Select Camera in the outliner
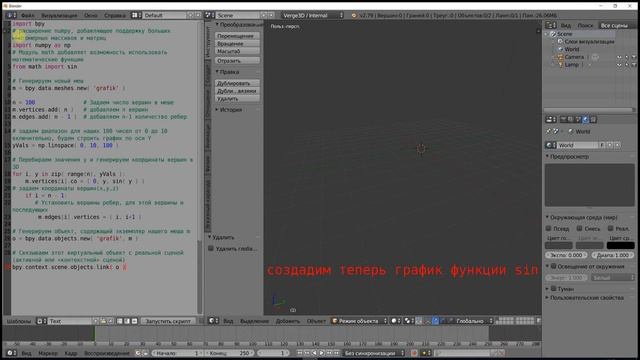Image resolution: width=640 pixels, height=360 pixels. click(574, 57)
